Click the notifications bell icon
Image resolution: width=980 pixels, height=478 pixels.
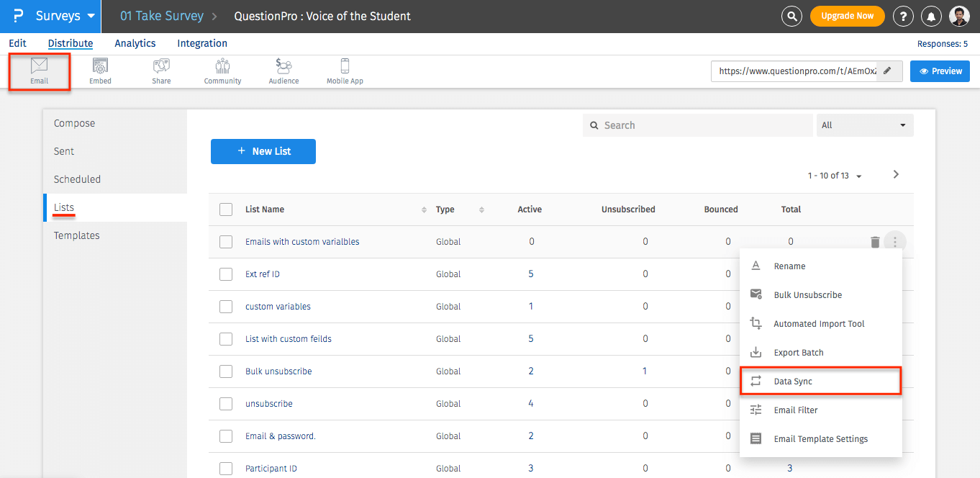(x=932, y=16)
